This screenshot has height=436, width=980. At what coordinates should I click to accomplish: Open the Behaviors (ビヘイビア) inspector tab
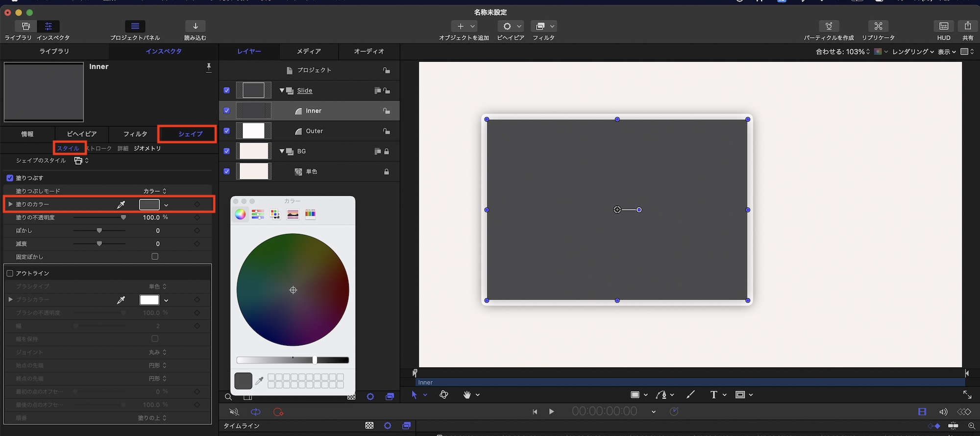coord(81,134)
